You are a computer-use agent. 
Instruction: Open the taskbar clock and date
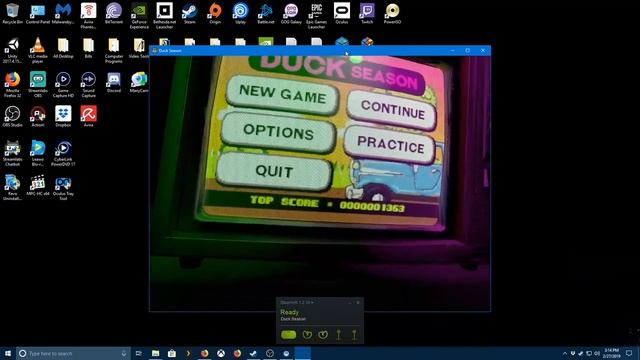point(611,353)
